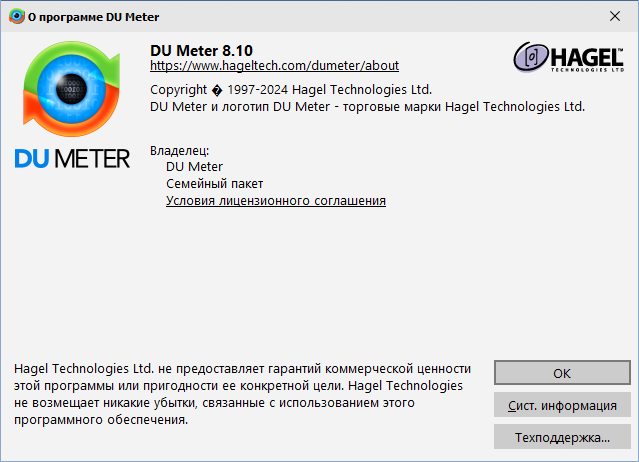This screenshot has height=462, width=639.
Task: Click the owner name DU Meter
Action: [194, 167]
